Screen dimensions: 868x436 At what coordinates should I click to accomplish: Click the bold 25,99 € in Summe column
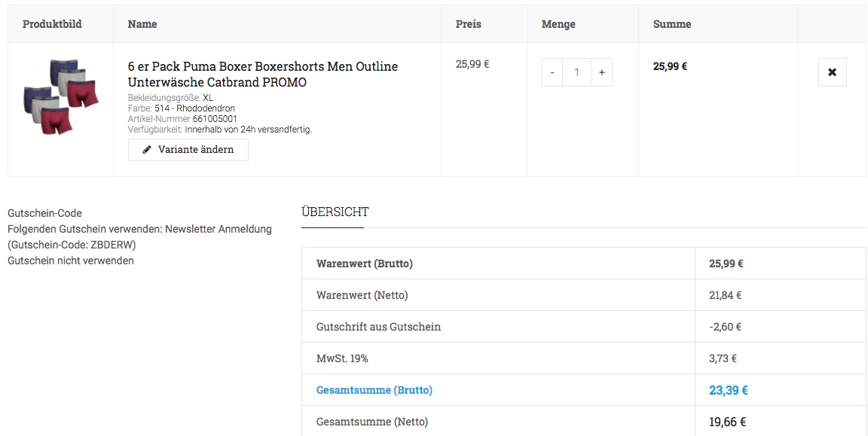(670, 66)
